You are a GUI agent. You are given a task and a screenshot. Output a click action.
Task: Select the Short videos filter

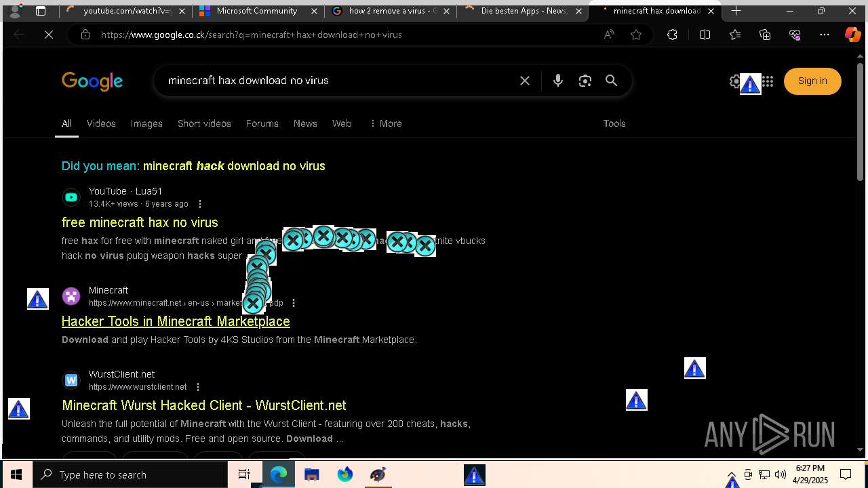pyautogui.click(x=204, y=123)
